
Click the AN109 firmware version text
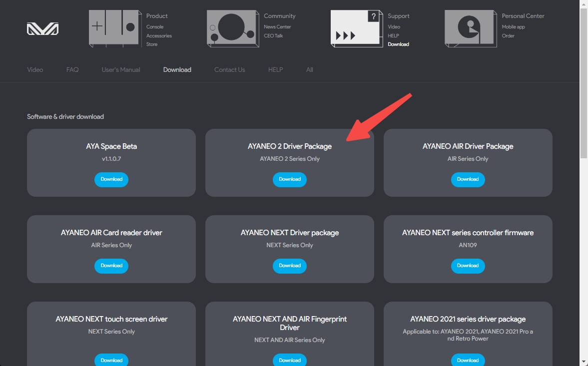[x=468, y=245]
